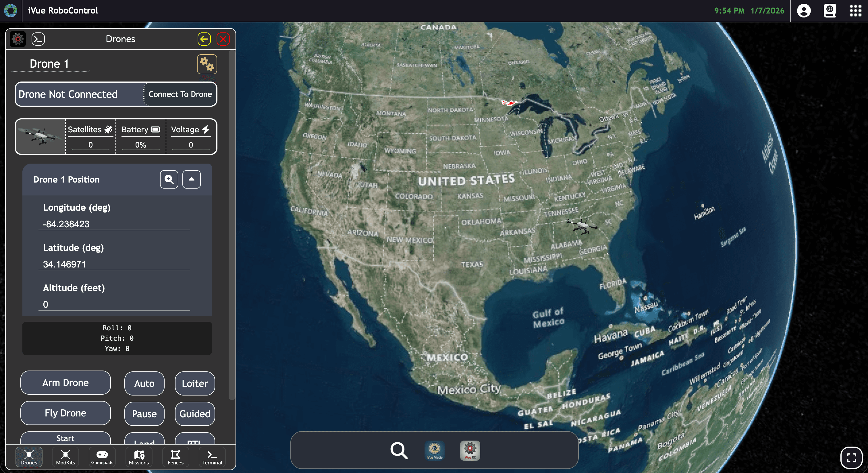Launch iVue Media app from dock
Viewport: 868px width, 473px height.
434,450
